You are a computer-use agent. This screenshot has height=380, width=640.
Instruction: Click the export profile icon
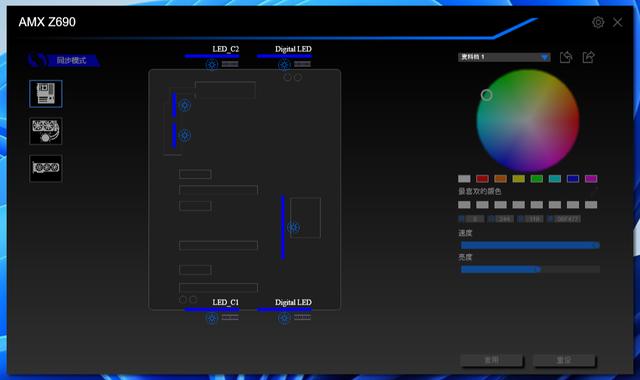tap(589, 57)
